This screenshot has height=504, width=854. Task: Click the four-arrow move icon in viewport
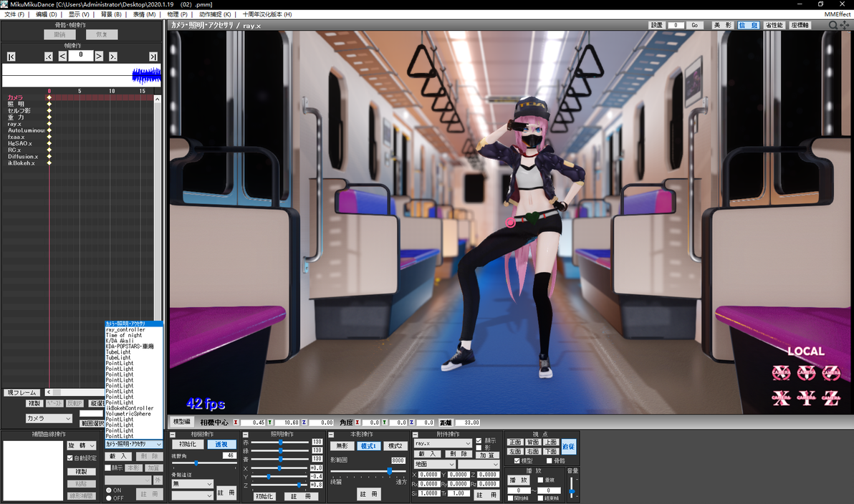844,25
